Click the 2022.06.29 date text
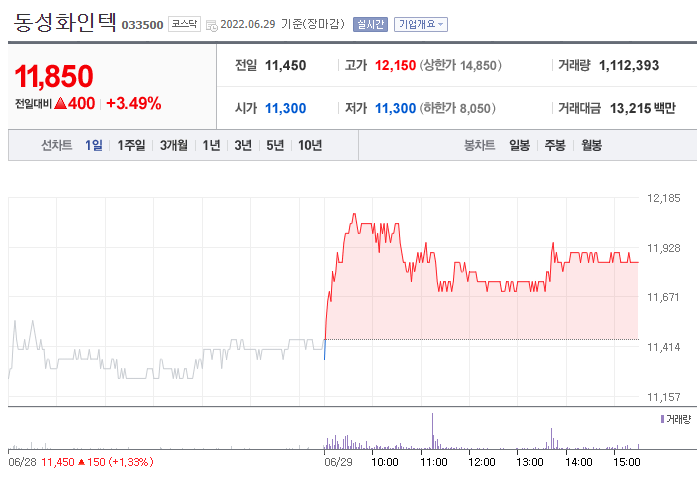697x482 pixels. tap(248, 24)
